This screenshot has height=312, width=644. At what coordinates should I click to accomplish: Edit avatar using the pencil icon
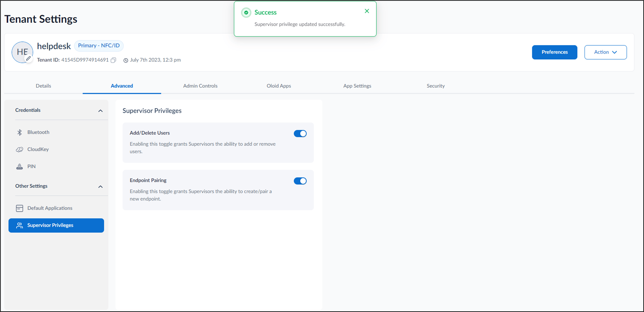(29, 58)
